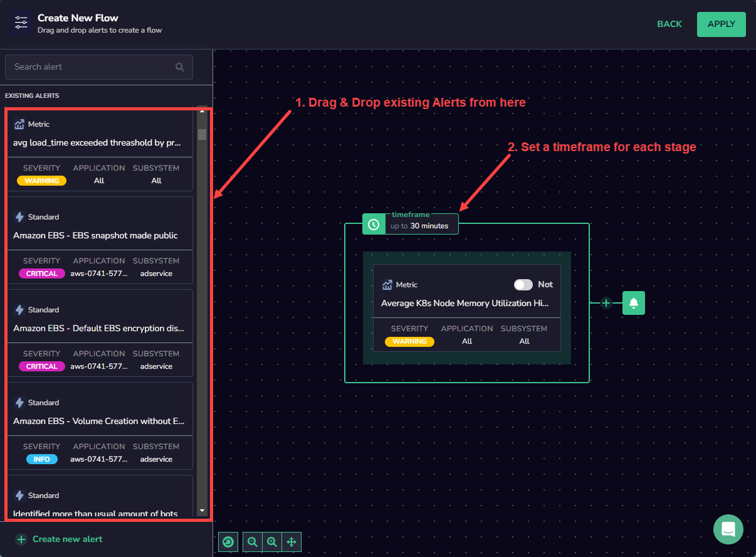
Task: Click the alerts list scrollbar thumb
Action: (202, 134)
